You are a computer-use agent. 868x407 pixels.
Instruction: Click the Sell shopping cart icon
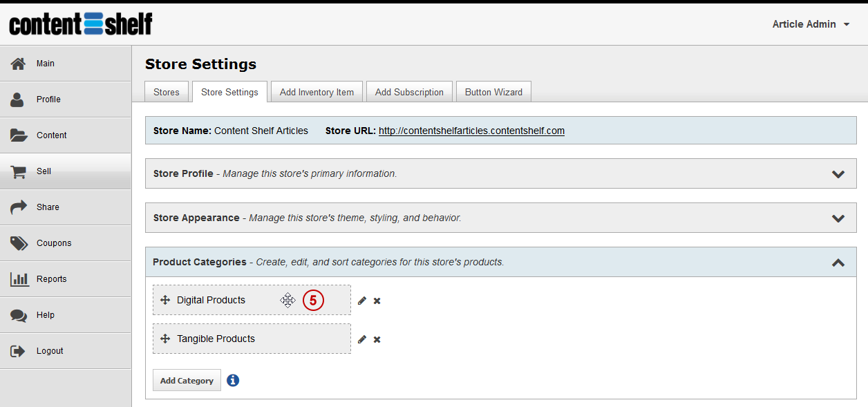point(19,171)
